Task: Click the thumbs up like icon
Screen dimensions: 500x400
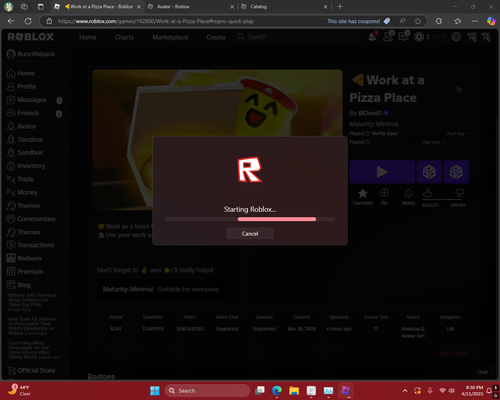Action: (428, 193)
